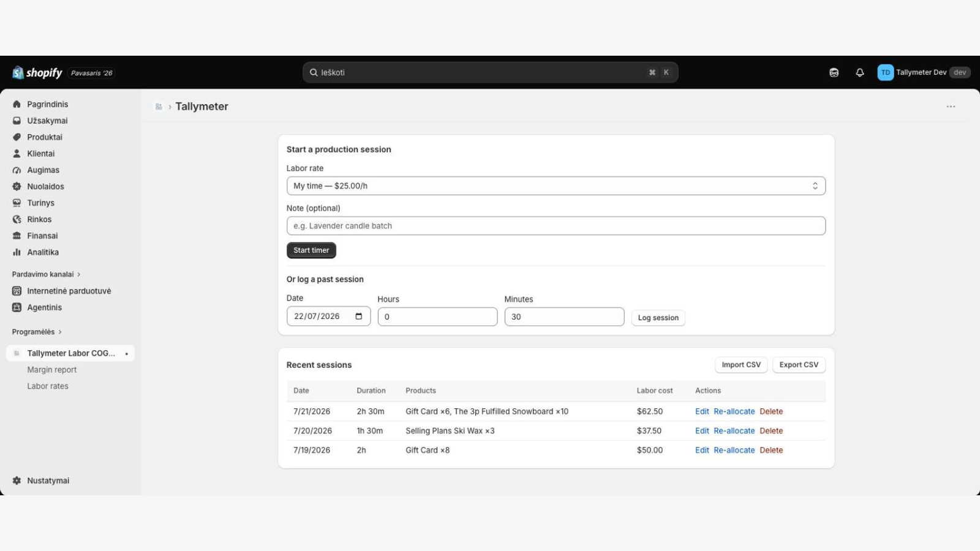Open the notifications bell

click(860, 72)
